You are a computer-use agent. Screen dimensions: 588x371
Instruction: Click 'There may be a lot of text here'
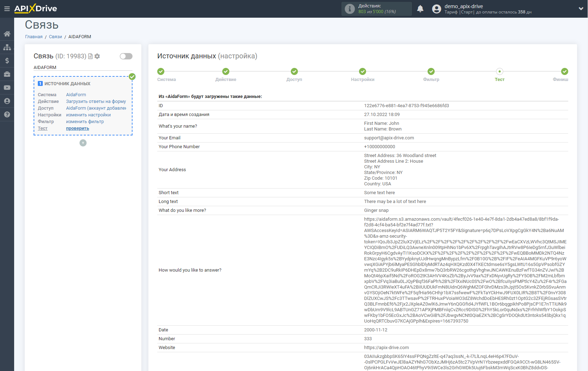(x=395, y=202)
